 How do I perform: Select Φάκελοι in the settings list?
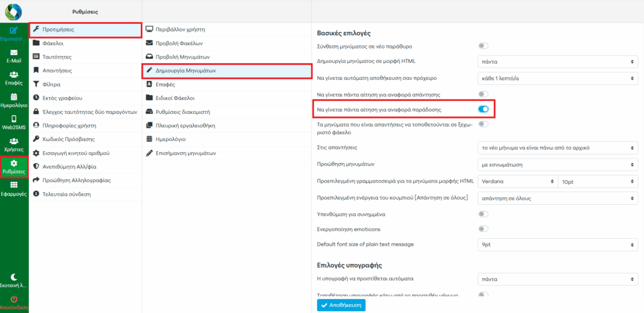pos(53,43)
